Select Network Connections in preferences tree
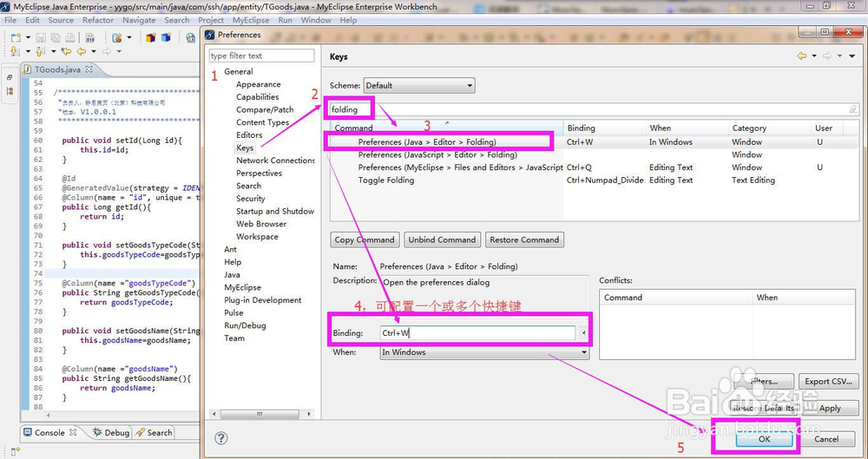 click(x=275, y=161)
